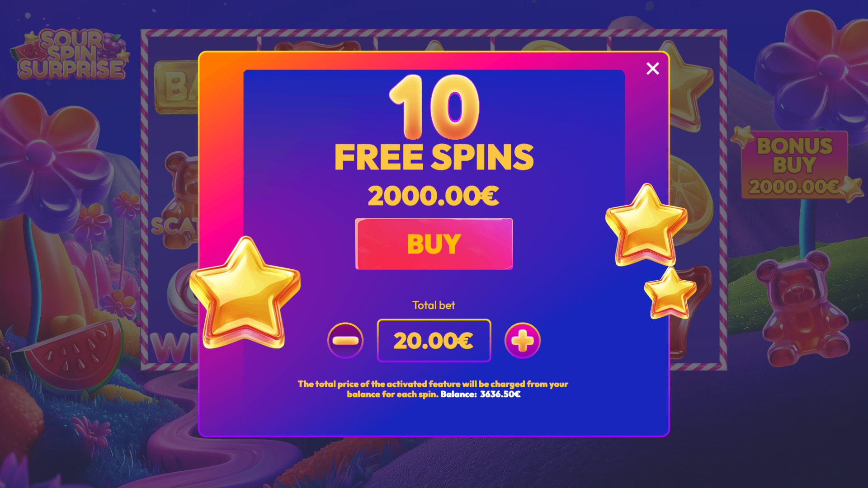Viewport: 868px width, 488px height.
Task: Click the FREE SPINS title text
Action: click(434, 157)
